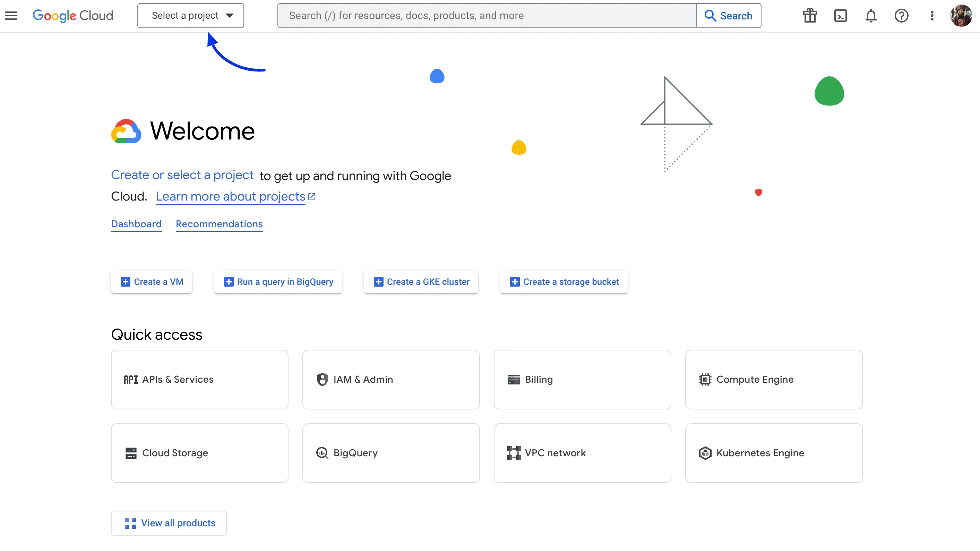
Task: Click Create a GKE cluster button
Action: pos(421,282)
